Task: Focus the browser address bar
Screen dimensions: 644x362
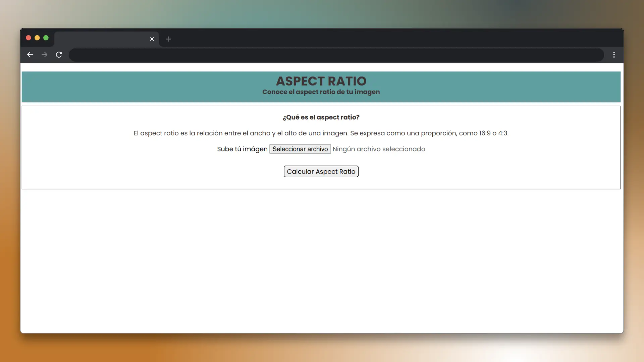Action: (335, 55)
